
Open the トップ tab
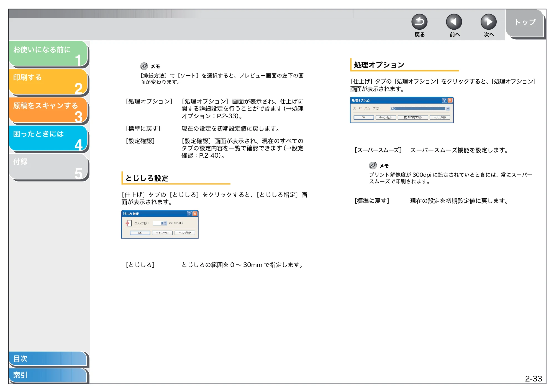click(525, 23)
